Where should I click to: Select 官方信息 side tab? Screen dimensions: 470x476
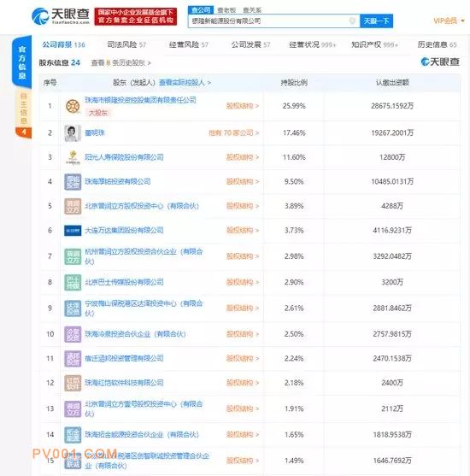click(x=22, y=62)
